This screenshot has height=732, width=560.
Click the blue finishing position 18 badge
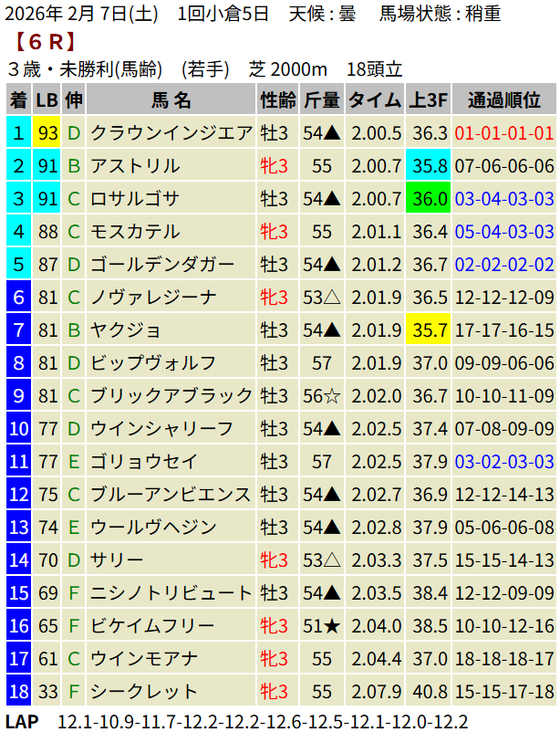point(18,692)
